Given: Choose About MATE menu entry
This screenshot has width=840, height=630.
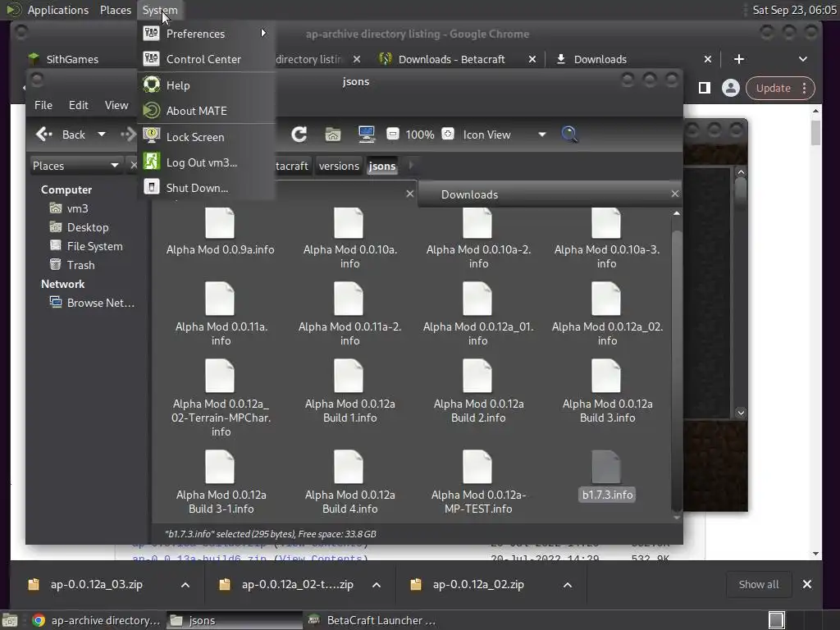Looking at the screenshot, I should coord(206,111).
